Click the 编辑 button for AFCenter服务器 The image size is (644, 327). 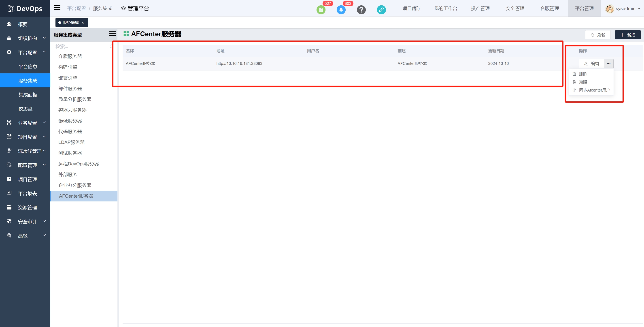tap(591, 64)
